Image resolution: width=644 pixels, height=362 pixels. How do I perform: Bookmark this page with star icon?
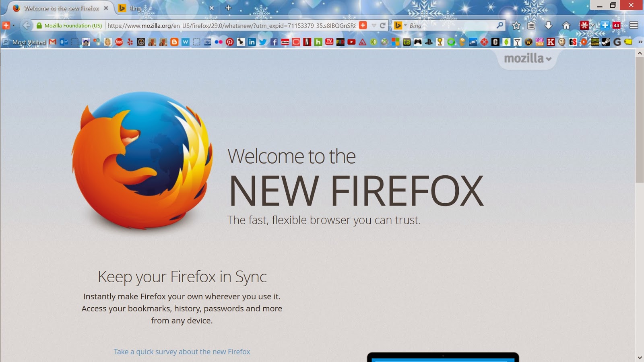(x=516, y=25)
